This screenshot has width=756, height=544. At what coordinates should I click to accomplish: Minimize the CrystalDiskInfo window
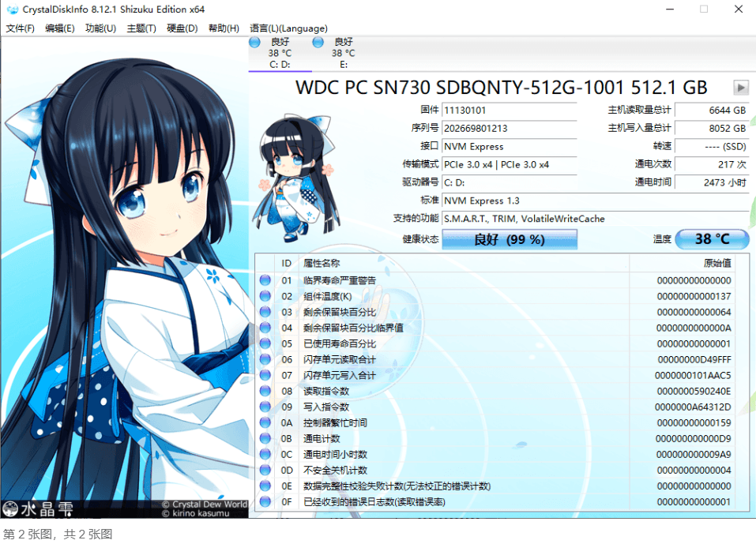(x=670, y=9)
